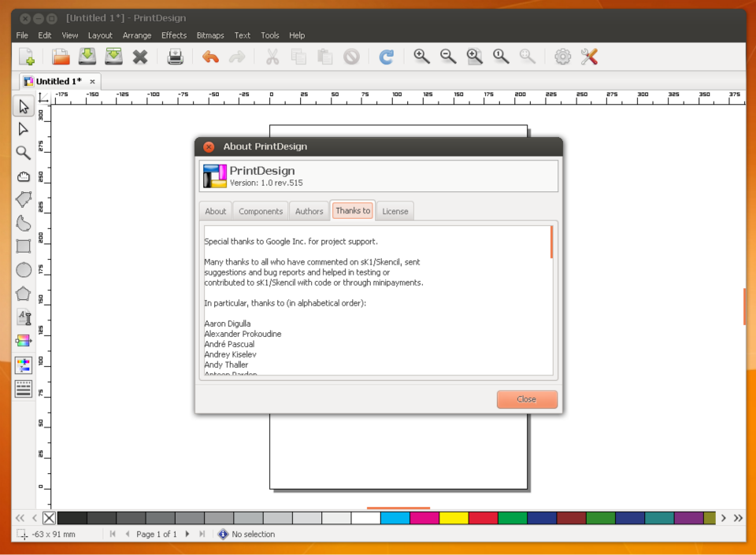
Task: Copy the selection from the toolbar
Action: click(298, 57)
